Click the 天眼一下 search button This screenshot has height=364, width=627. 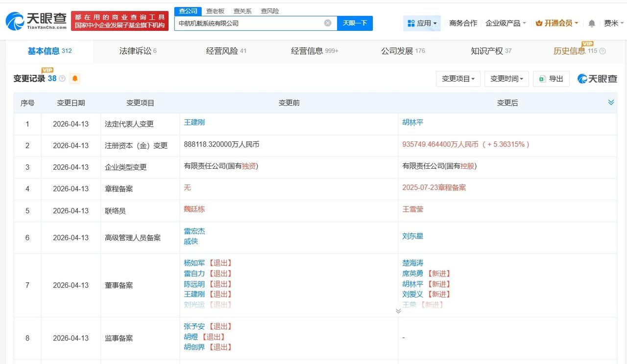pyautogui.click(x=355, y=23)
